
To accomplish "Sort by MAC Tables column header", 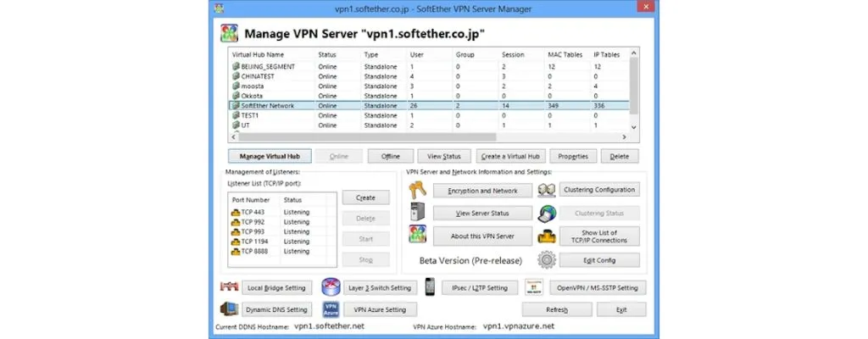I will (568, 55).
